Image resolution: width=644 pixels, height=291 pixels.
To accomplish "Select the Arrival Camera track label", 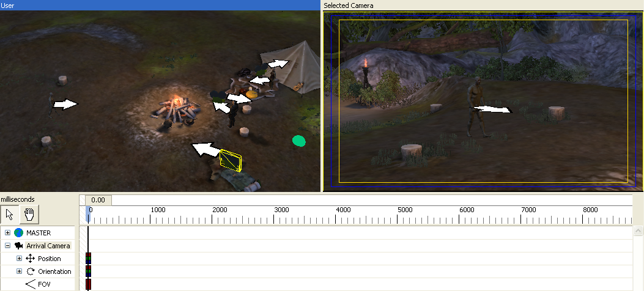I will point(48,246).
